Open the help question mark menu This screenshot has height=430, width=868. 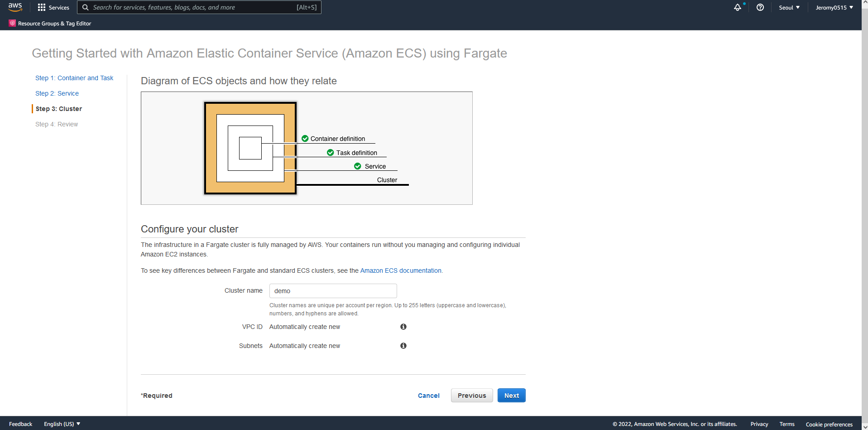click(x=760, y=7)
